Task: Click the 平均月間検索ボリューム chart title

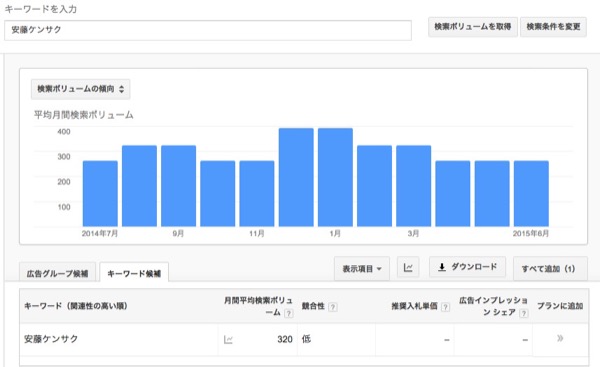Action: point(83,115)
